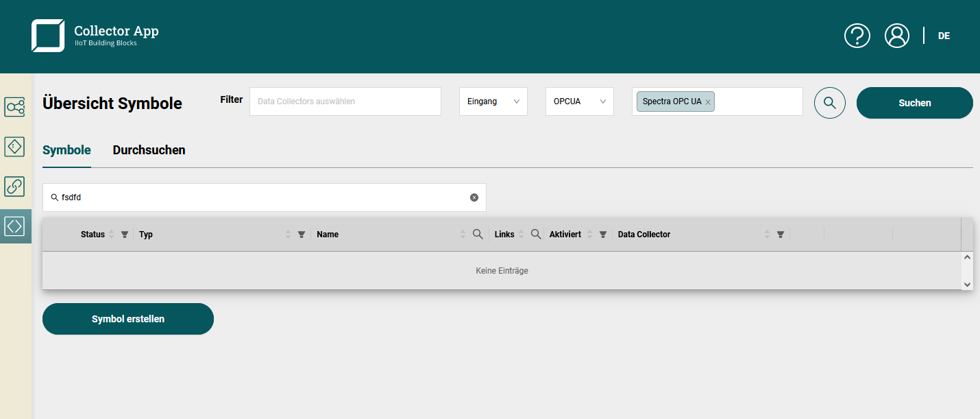
Task: Remove the Spectra OPC UA tag
Action: coord(708,102)
